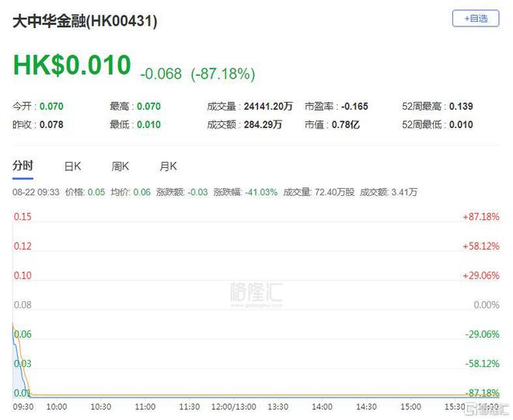Click the 昨收 value 0.078
Image resolution: width=513 pixels, height=420 pixels.
(x=51, y=124)
